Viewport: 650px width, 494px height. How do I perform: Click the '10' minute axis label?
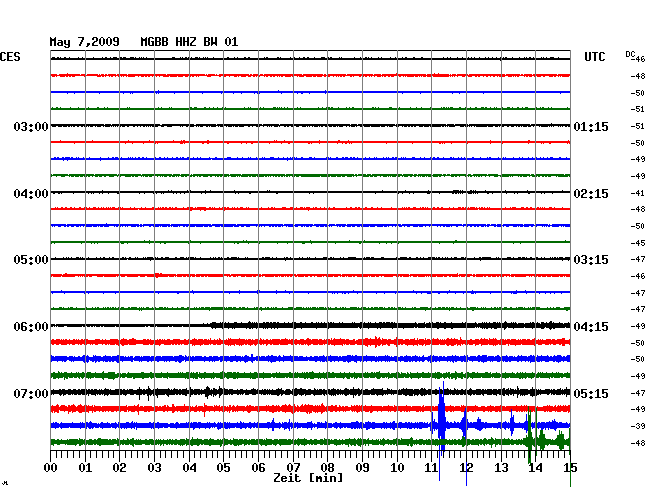tap(397, 467)
